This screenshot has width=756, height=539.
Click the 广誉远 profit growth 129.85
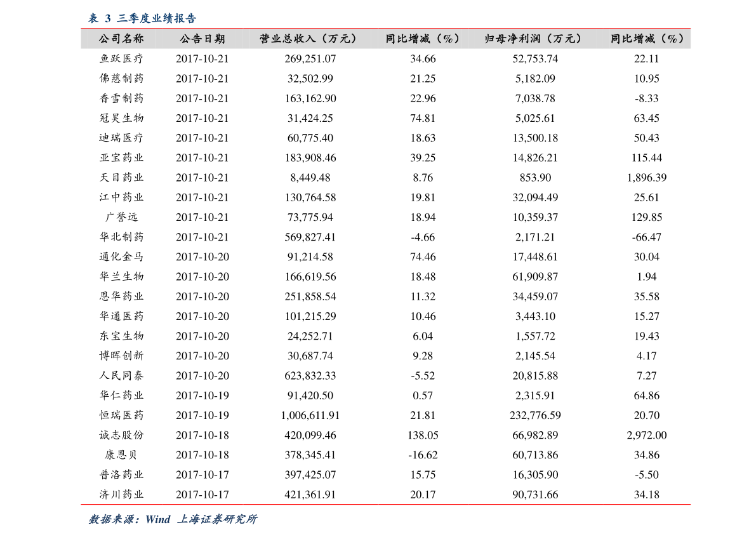647,217
